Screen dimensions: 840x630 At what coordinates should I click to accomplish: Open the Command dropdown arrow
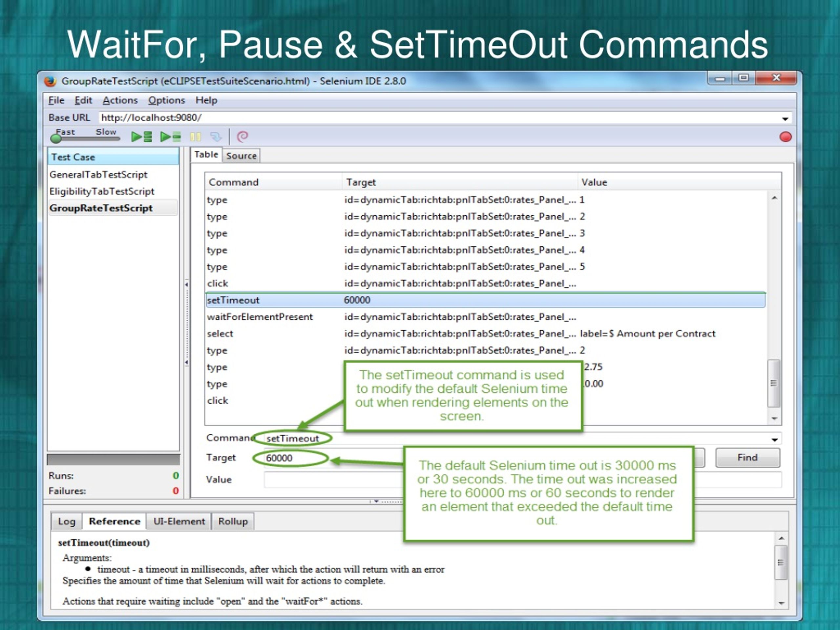pos(775,440)
